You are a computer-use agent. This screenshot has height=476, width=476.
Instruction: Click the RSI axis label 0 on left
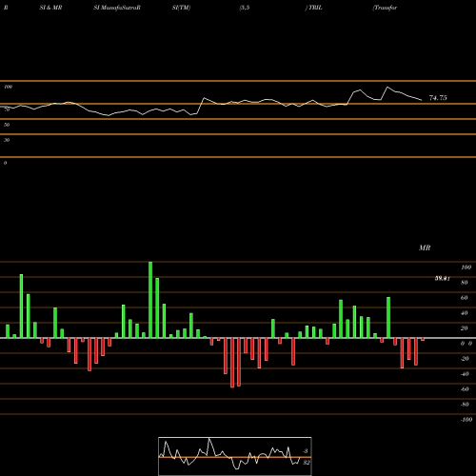click(x=5, y=163)
